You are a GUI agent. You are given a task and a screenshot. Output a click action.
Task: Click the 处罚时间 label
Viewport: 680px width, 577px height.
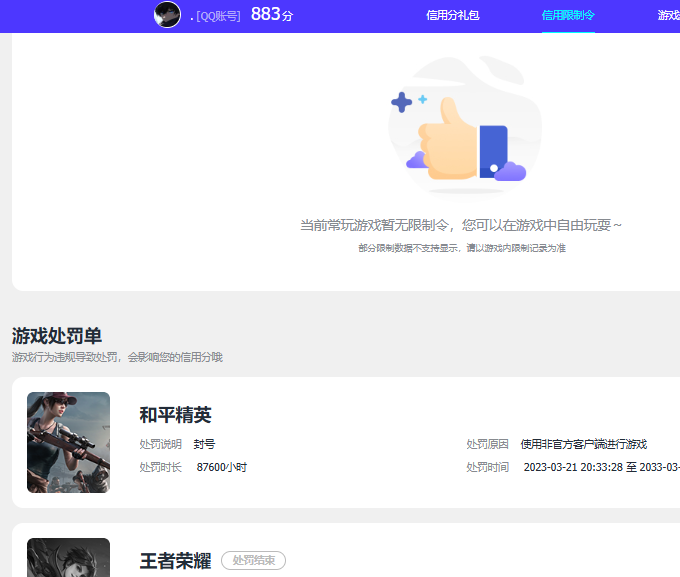487,467
